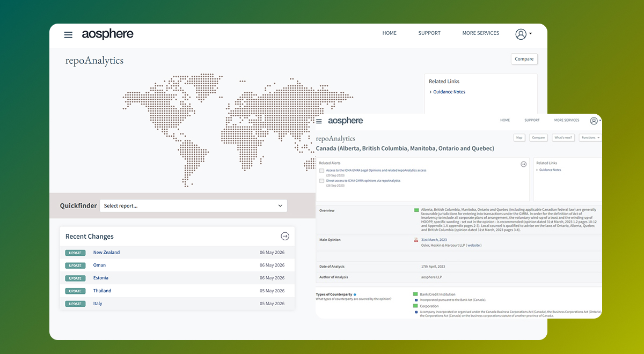Select the aosphere LLP author value
Screen dimensions: 644x354
coord(431,277)
